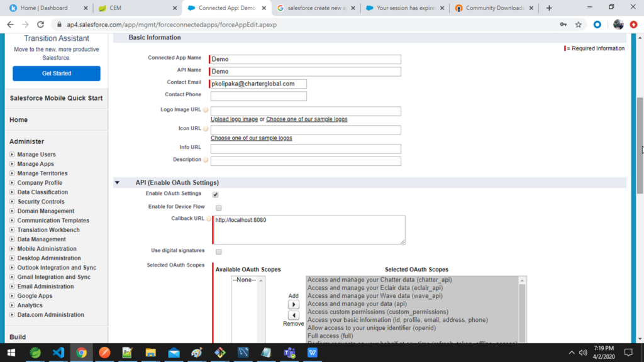Open File Explorer from taskbar
This screenshot has width=644, height=362.
[151, 353]
